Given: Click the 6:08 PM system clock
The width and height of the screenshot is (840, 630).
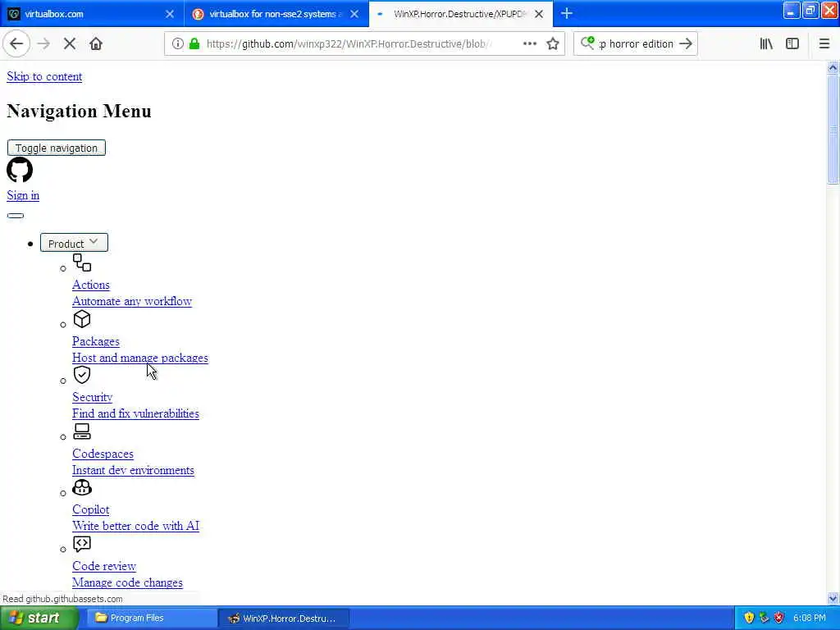Looking at the screenshot, I should (810, 619).
